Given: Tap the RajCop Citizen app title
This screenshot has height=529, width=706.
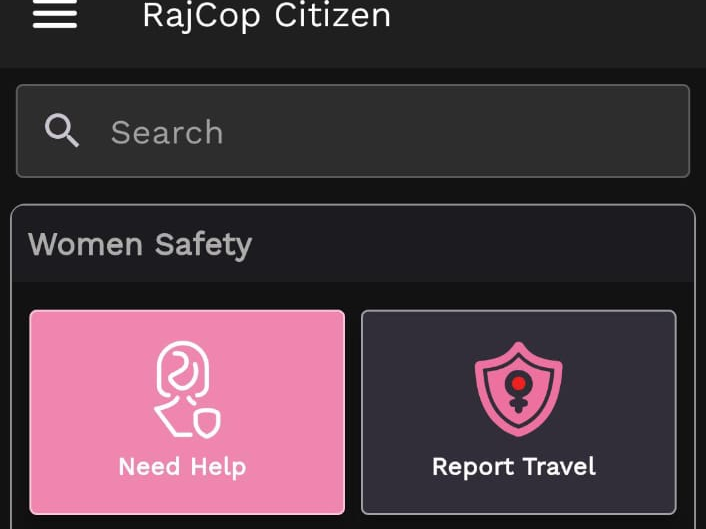Looking at the screenshot, I should 267,16.
